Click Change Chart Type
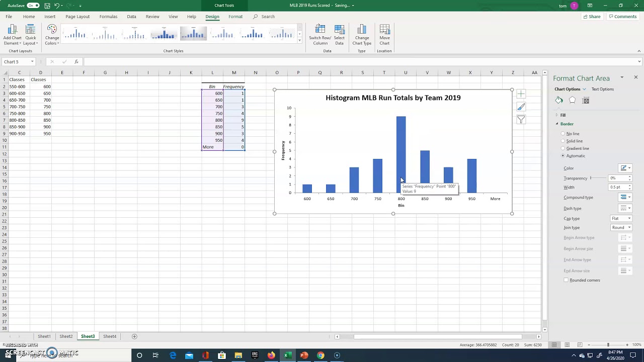The height and width of the screenshot is (362, 644). (362, 35)
